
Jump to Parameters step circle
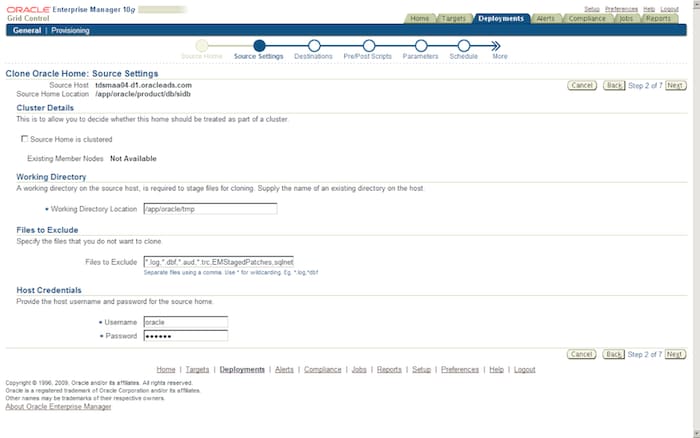click(421, 46)
